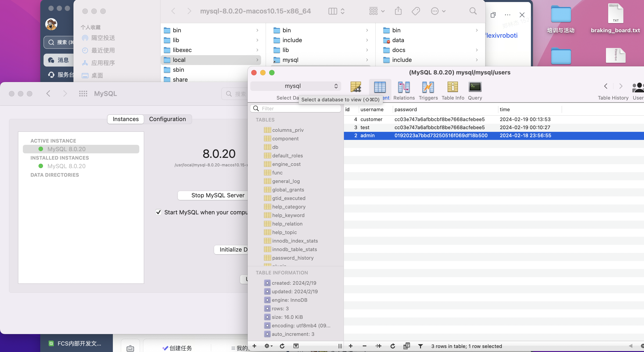Click the table Filter search field
644x352 pixels.
point(296,109)
